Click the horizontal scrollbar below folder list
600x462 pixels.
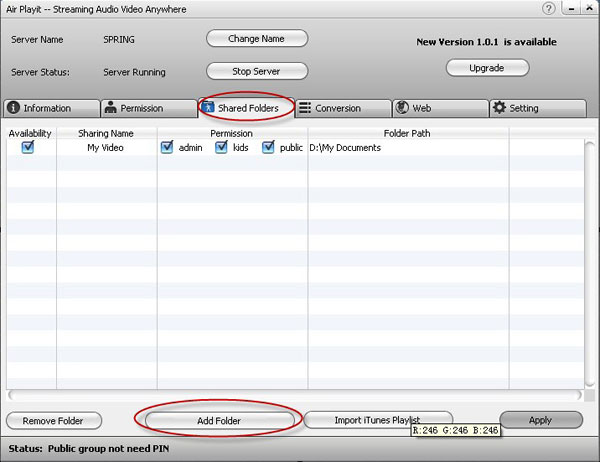click(295, 395)
